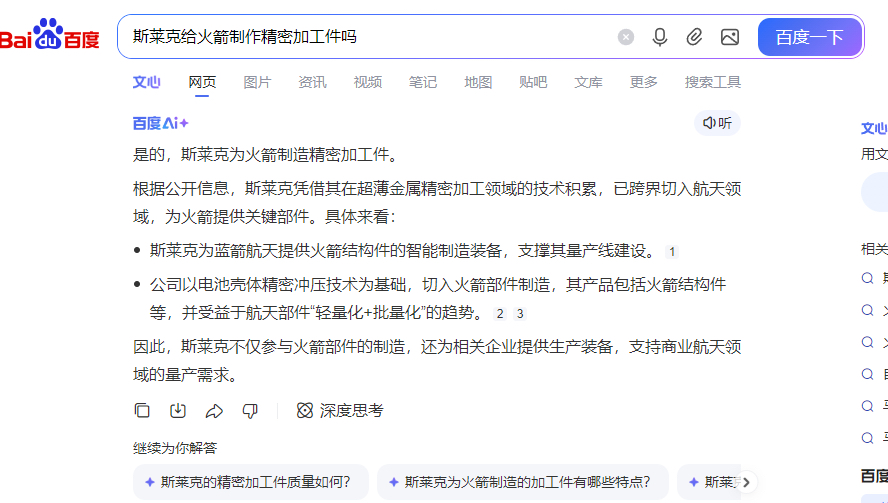Click the 深度思考 button
888x503 pixels.
(x=340, y=410)
